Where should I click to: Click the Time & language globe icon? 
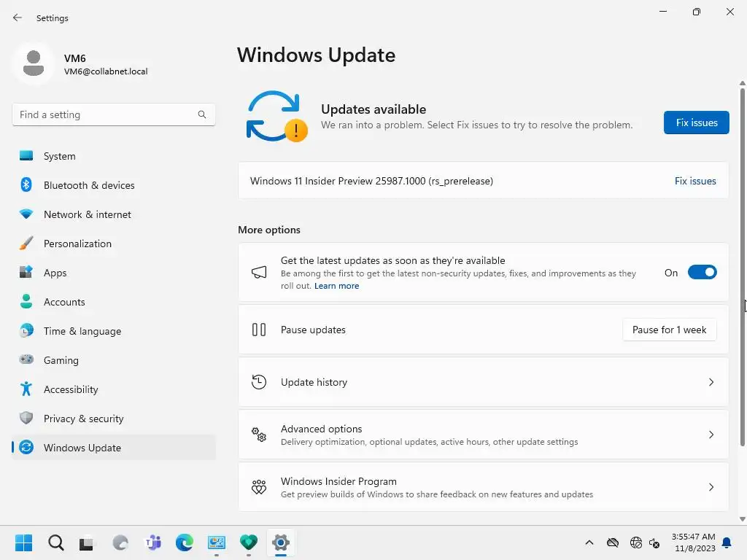point(26,330)
